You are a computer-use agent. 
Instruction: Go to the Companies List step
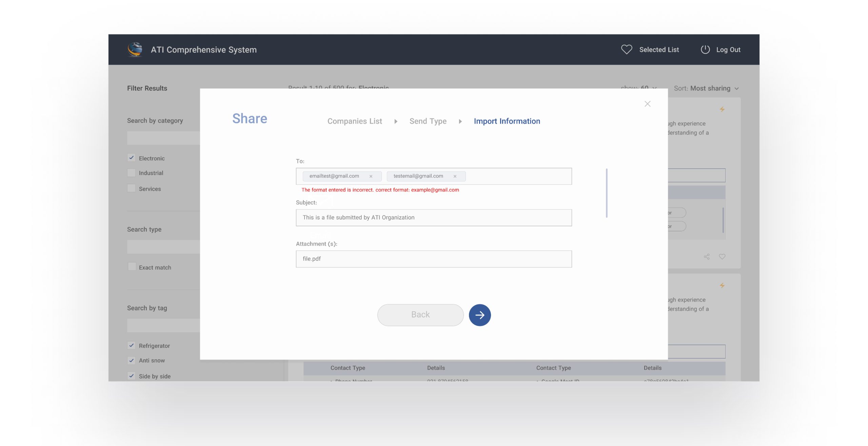(354, 121)
